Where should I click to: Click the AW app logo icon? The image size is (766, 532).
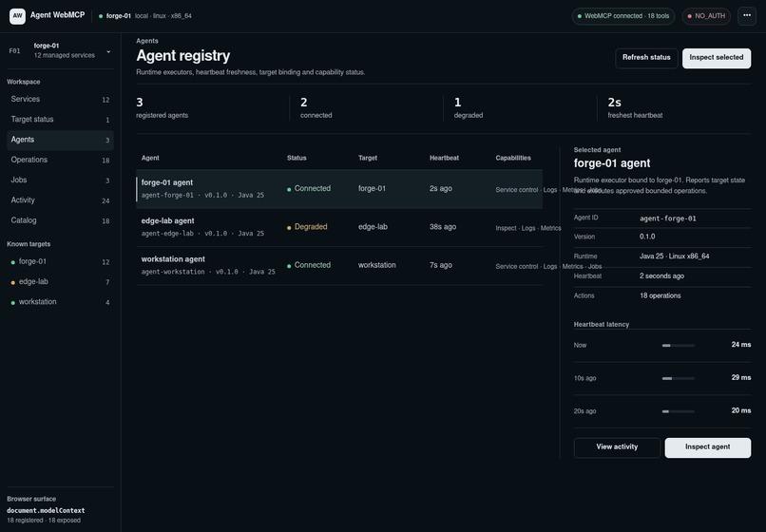click(18, 16)
